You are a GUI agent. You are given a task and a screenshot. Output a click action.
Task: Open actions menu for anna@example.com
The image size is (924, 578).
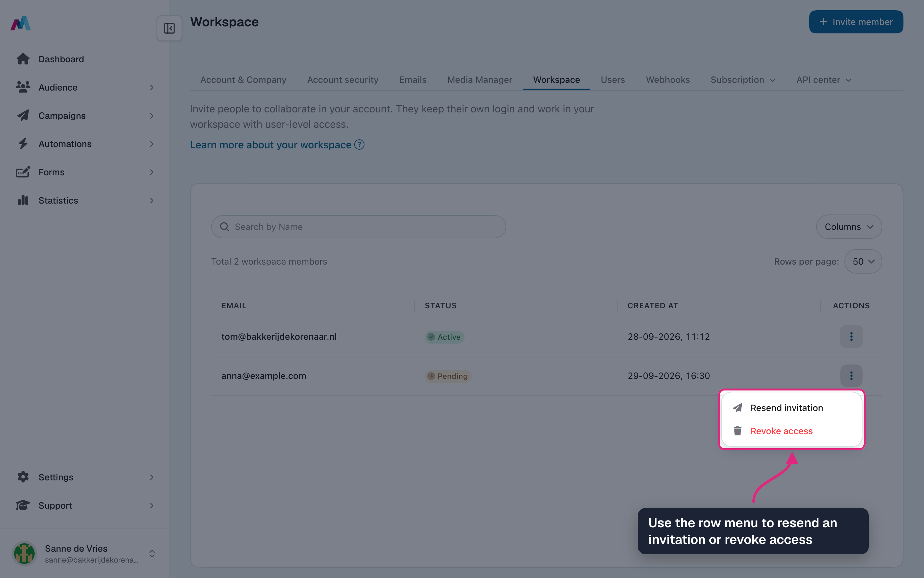851,376
